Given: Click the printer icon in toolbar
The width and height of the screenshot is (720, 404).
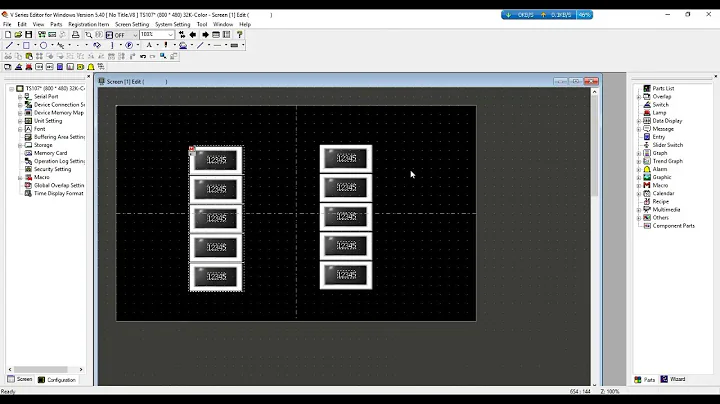Looking at the screenshot, I should [x=75, y=34].
